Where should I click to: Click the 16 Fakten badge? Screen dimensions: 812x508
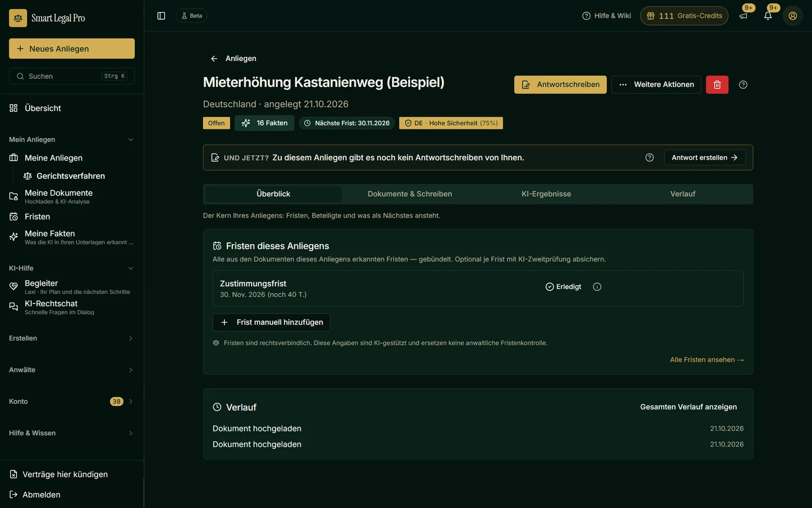264,123
